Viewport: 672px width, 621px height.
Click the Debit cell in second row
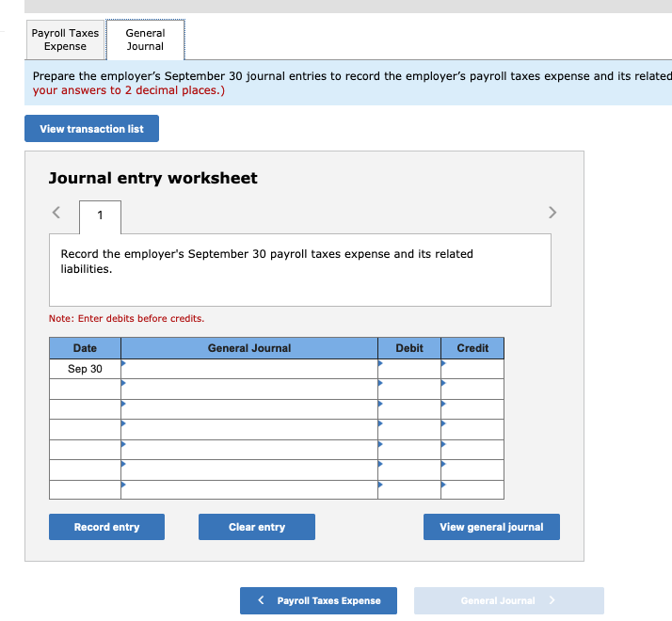(409, 390)
